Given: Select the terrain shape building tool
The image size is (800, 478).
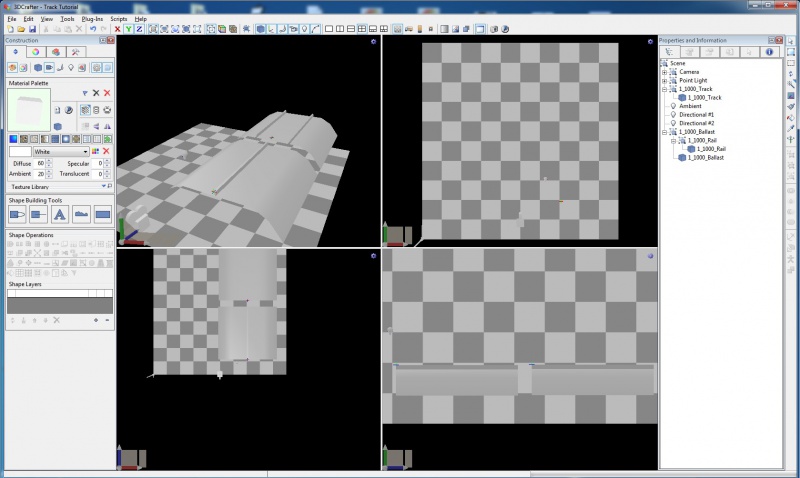Looking at the screenshot, I should [81, 213].
